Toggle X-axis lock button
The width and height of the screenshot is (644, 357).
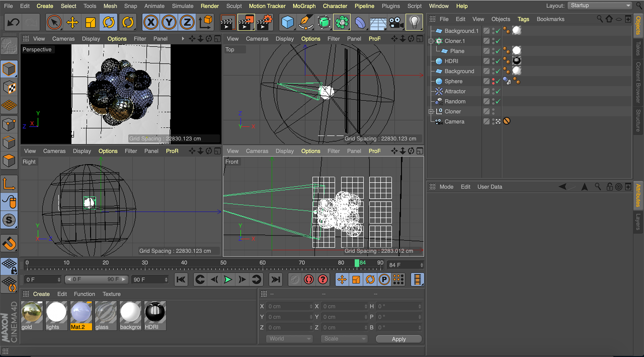click(151, 22)
